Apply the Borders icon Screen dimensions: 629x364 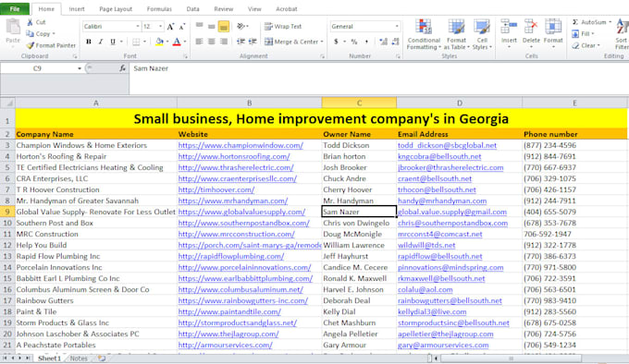point(136,42)
